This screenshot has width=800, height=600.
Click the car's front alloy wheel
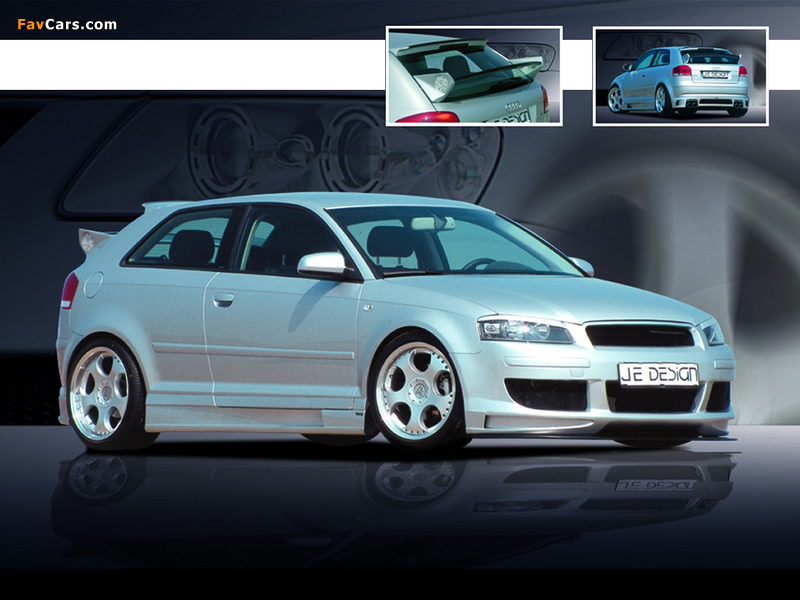tap(416, 391)
